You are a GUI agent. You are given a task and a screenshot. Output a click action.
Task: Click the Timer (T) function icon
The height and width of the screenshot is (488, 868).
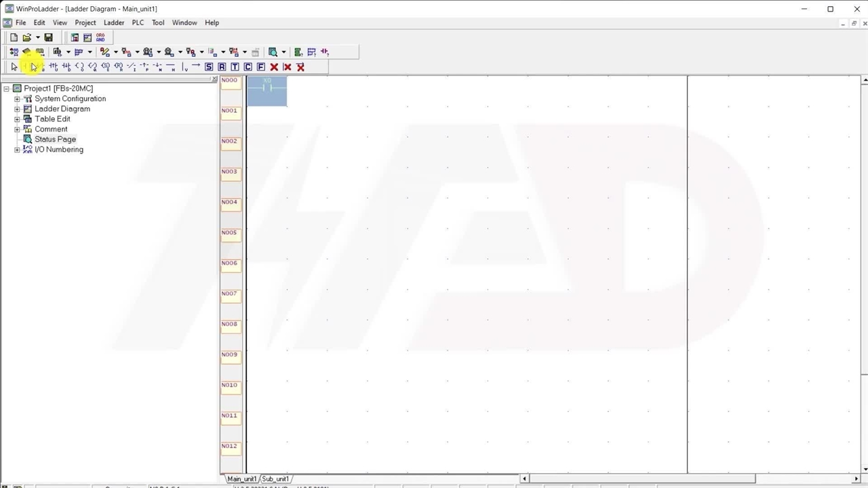pyautogui.click(x=235, y=67)
